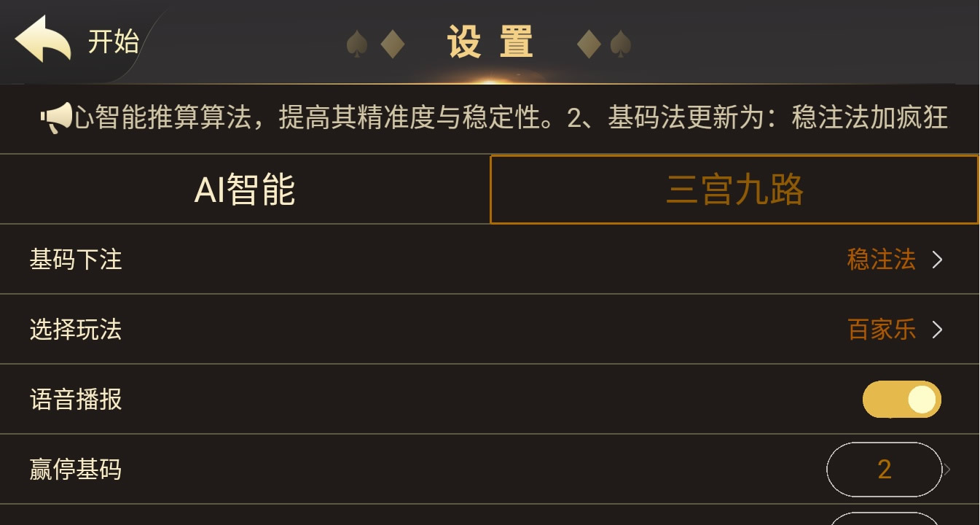
Task: Click the 赢停基码 value field showing 2
Action: click(x=884, y=470)
